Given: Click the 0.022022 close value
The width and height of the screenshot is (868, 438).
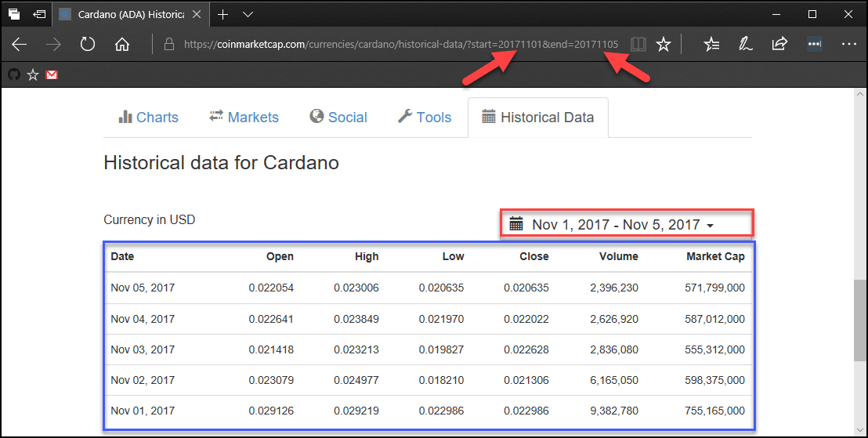Looking at the screenshot, I should point(526,319).
